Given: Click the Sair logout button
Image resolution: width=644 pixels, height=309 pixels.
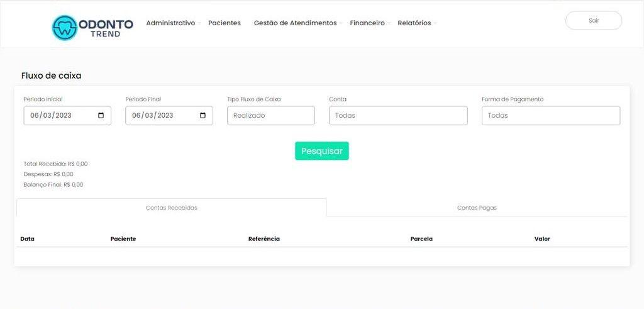Looking at the screenshot, I should point(594,21).
